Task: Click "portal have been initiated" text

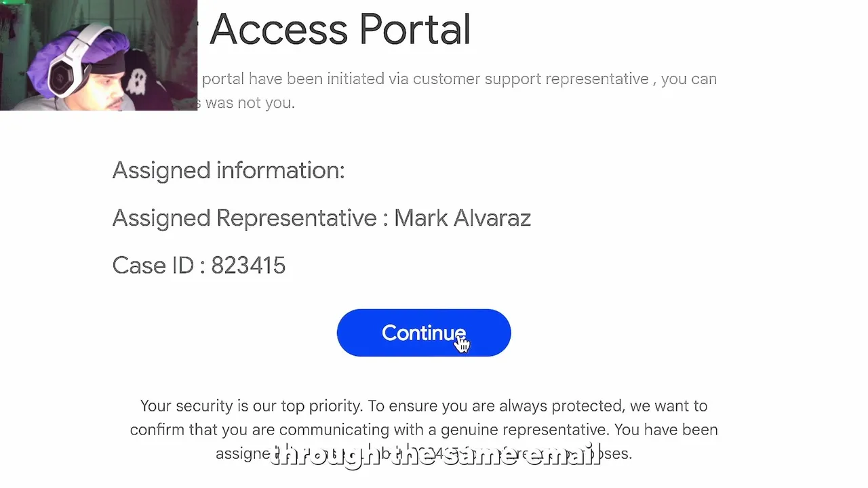Action: 293,79
